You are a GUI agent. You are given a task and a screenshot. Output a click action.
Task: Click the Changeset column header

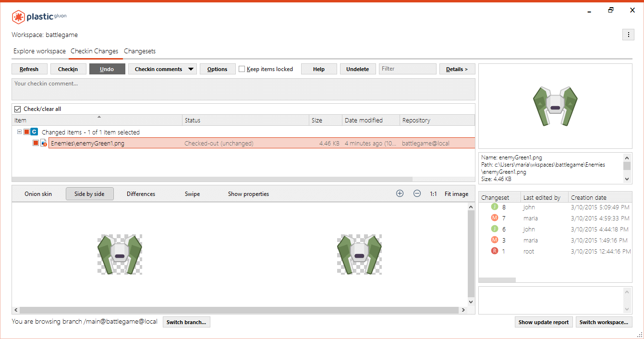(500, 197)
